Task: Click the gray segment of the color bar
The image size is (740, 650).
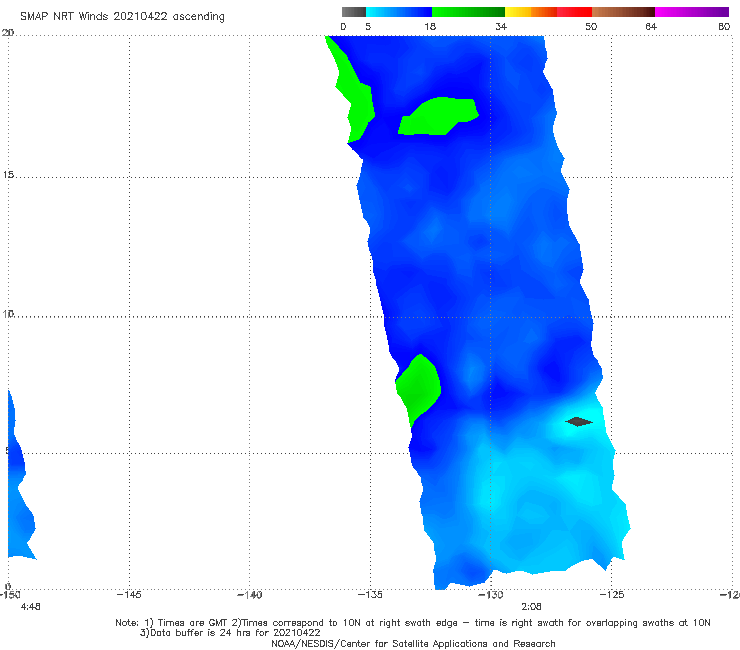Action: click(x=354, y=12)
